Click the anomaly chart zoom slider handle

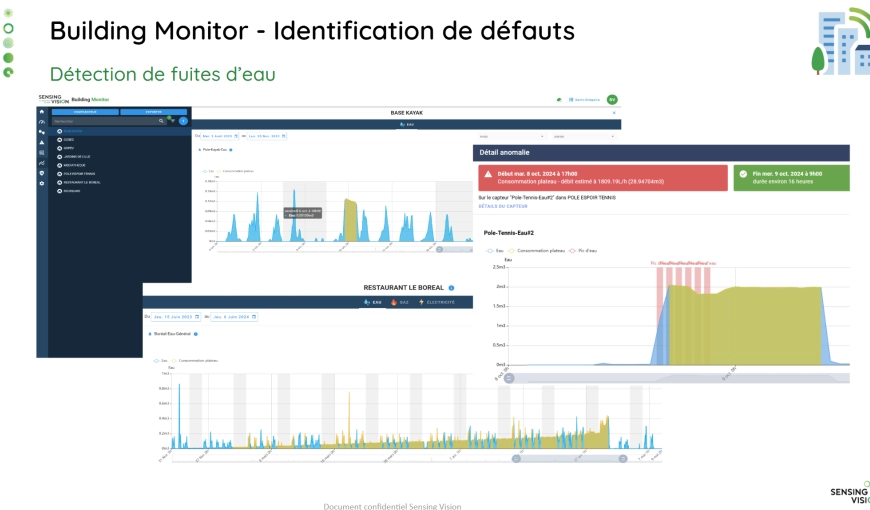click(x=509, y=378)
